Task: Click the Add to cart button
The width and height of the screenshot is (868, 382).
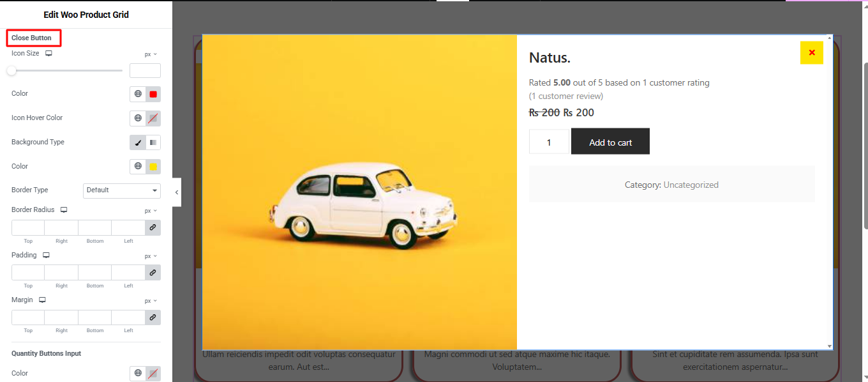Action: pyautogui.click(x=610, y=142)
